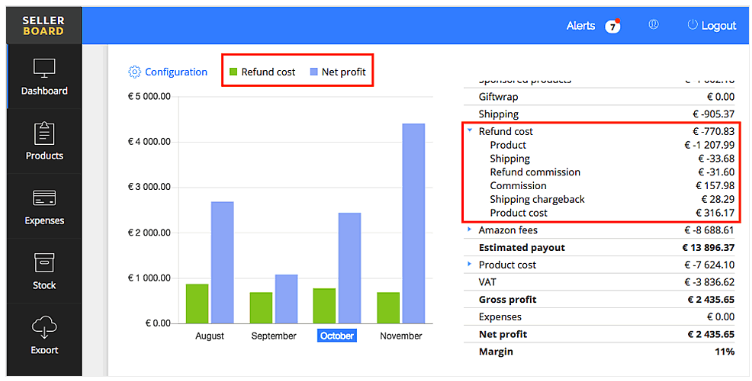Open Expenses credit card icon
This screenshot has width=752, height=381.
[44, 198]
